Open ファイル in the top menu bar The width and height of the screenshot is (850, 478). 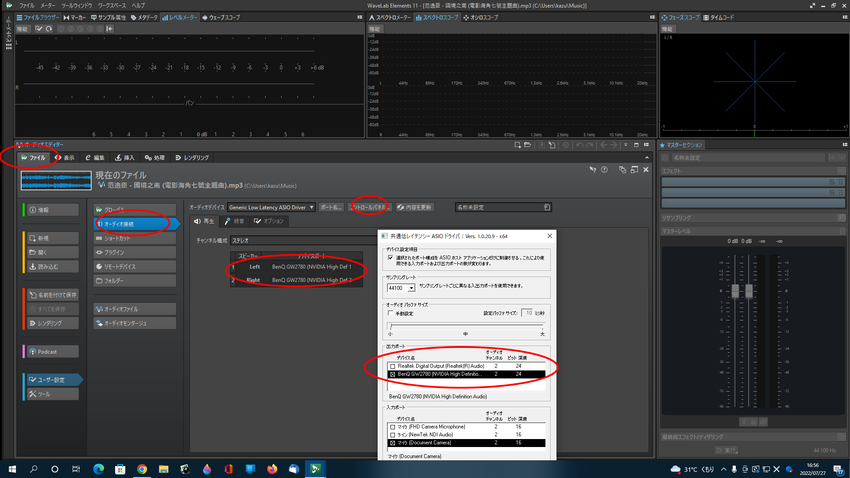(x=27, y=5)
